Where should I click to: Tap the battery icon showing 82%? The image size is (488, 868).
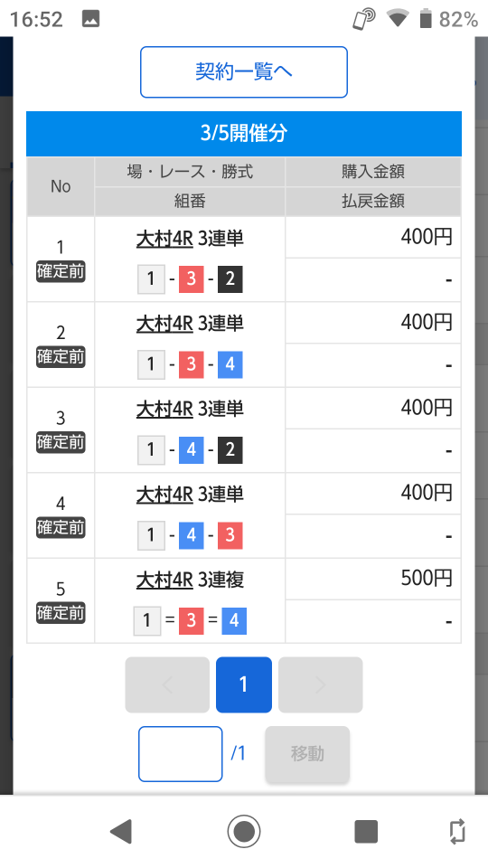425,19
